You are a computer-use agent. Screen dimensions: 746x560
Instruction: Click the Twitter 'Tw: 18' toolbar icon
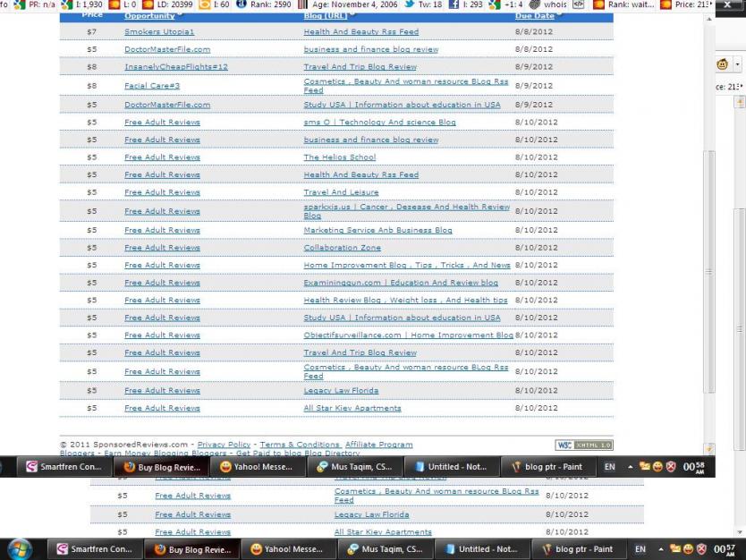(x=409, y=4)
